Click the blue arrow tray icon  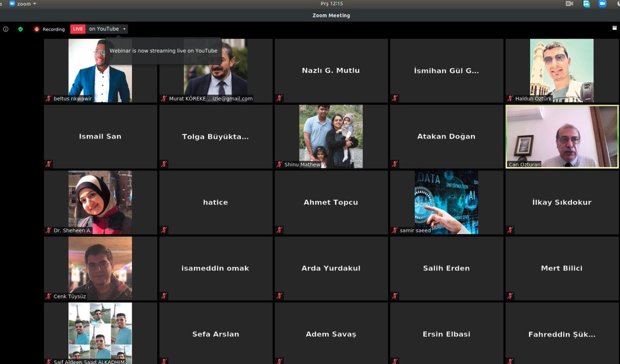(x=586, y=4)
